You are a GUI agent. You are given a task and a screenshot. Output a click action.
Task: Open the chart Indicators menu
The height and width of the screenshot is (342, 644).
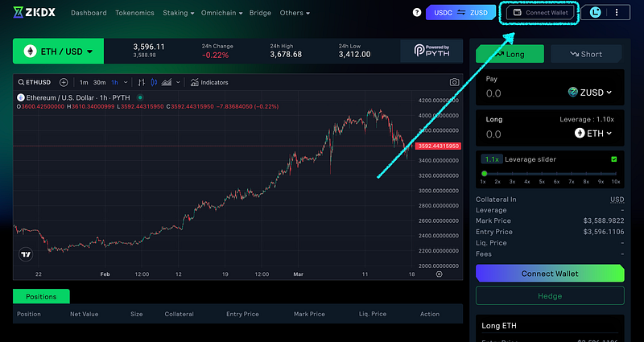point(209,82)
